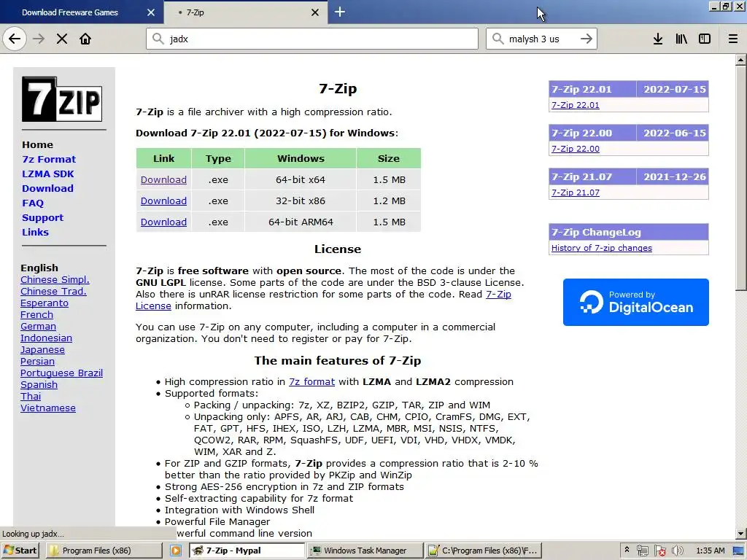The image size is (747, 560).
Task: Switch language to Indonesian
Action: point(46,338)
